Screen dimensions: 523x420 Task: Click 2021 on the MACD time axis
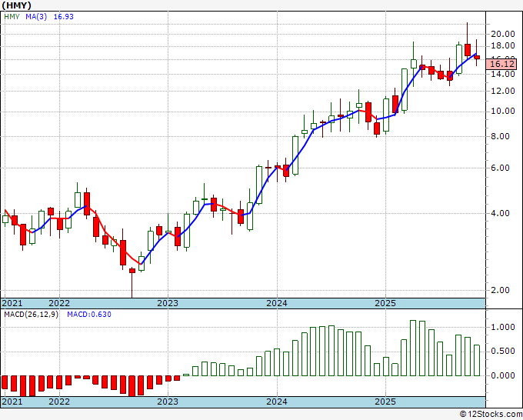(12, 402)
